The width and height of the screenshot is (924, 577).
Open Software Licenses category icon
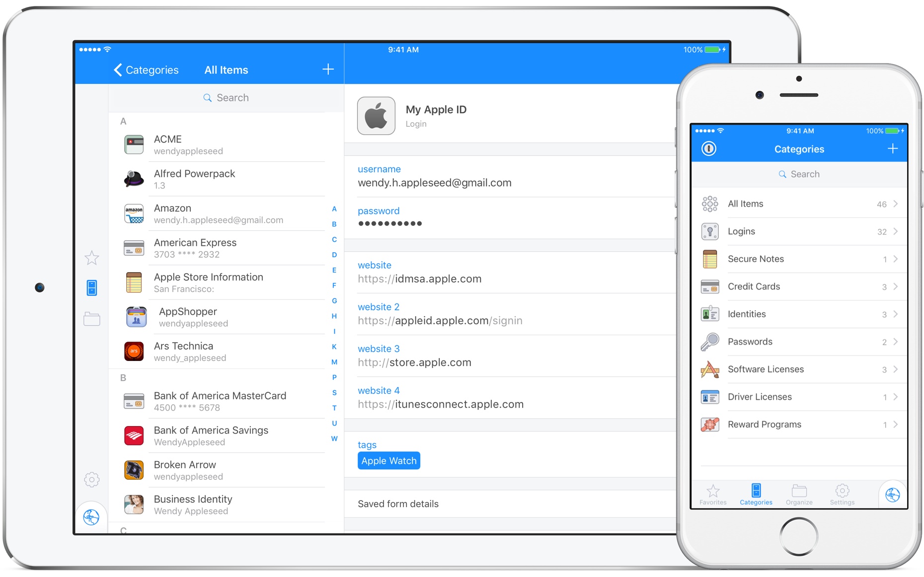710,369
